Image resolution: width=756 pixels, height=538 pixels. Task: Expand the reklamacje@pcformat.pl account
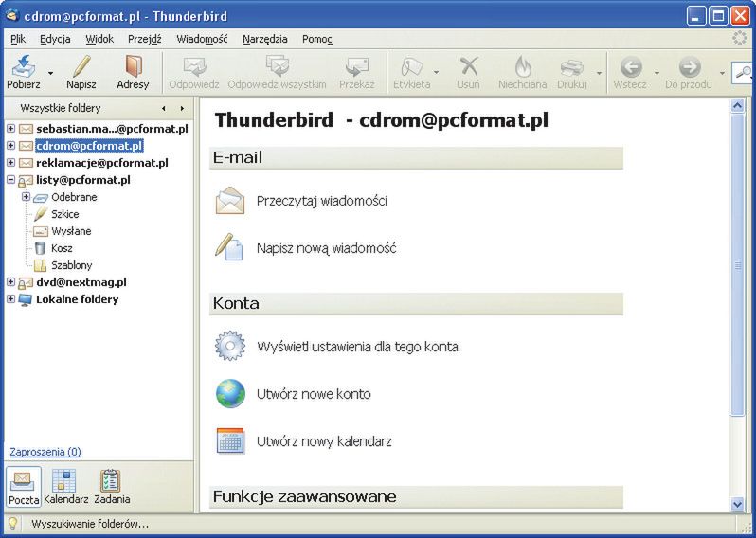(10, 163)
